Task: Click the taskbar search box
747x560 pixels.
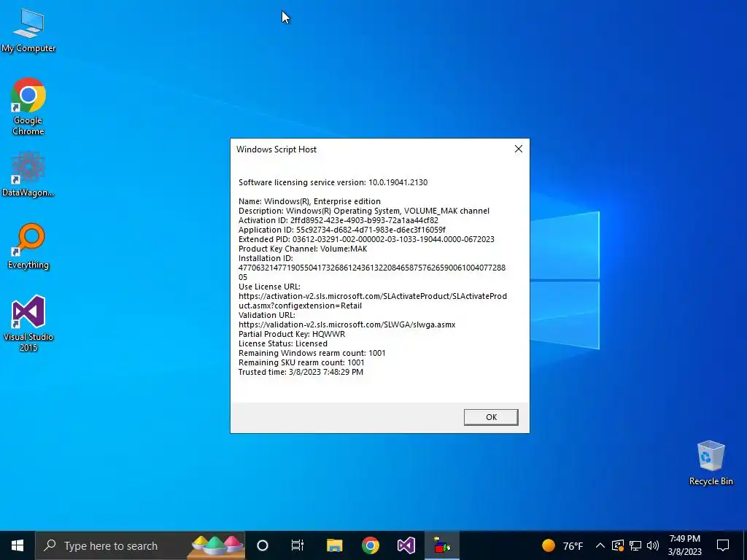Action: pyautogui.click(x=140, y=545)
